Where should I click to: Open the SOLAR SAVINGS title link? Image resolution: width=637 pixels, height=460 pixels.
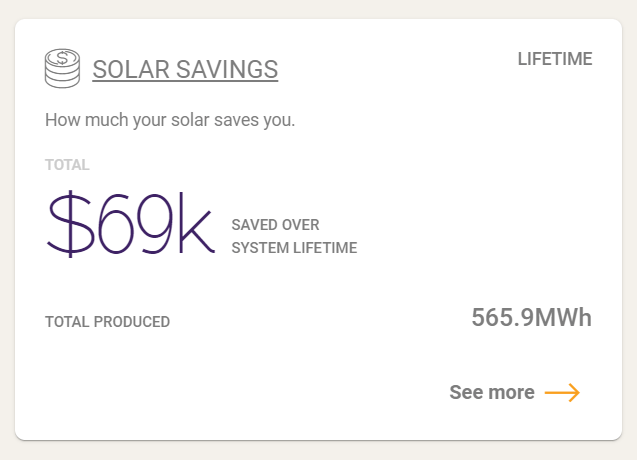click(185, 69)
